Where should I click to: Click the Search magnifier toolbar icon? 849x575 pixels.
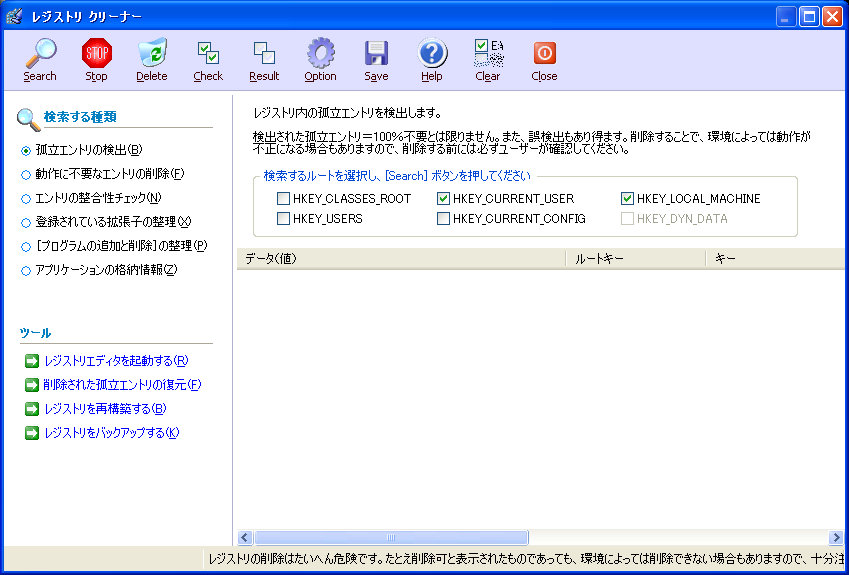[40, 55]
